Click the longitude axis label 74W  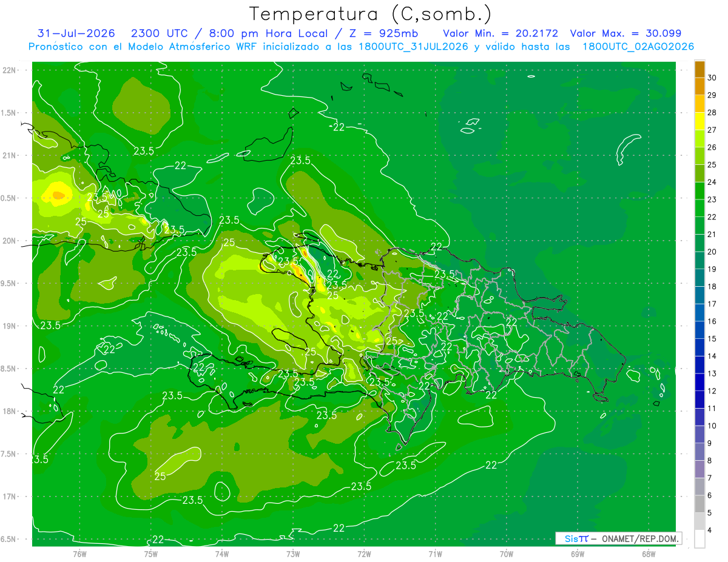pyautogui.click(x=222, y=554)
